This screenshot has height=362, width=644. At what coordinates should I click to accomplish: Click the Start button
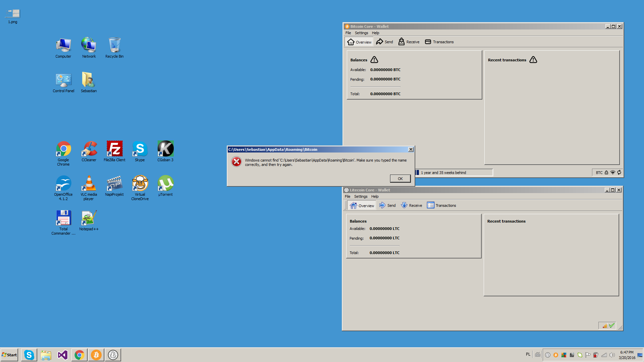pyautogui.click(x=9, y=355)
